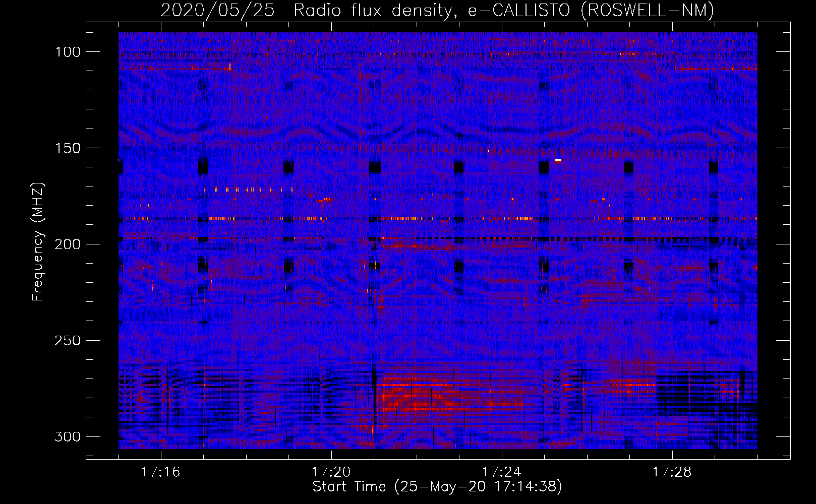Click the date '2020/05/25' in the title

[217, 10]
